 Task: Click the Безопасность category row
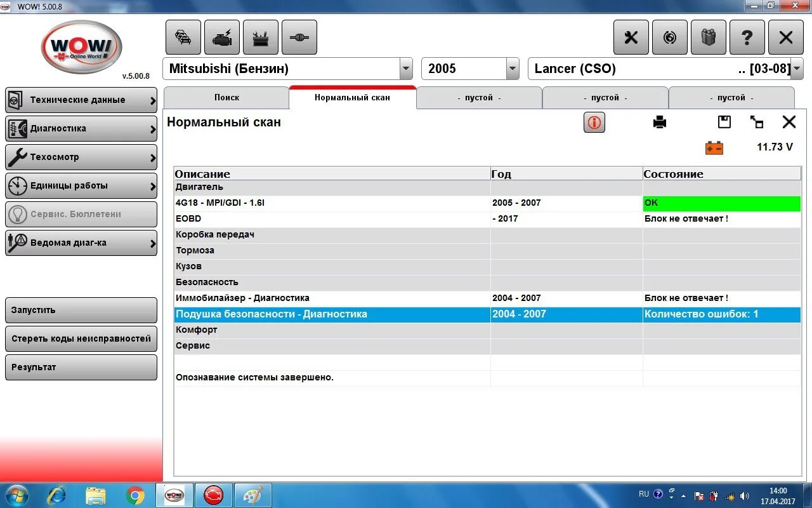click(487, 283)
